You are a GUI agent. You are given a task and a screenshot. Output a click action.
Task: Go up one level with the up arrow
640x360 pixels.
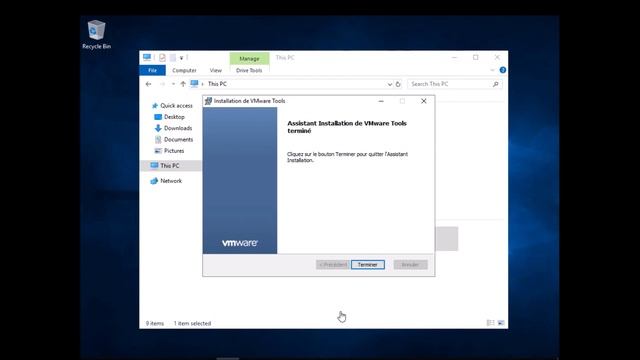pos(183,84)
